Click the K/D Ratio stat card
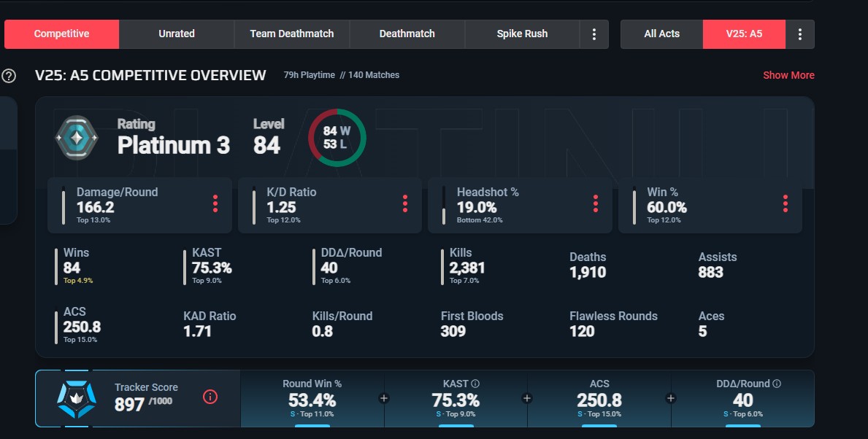 [x=330, y=205]
